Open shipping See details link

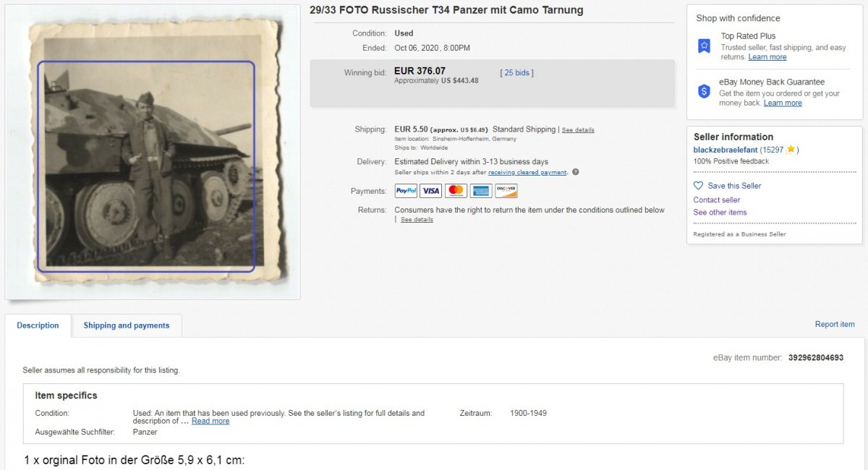578,130
